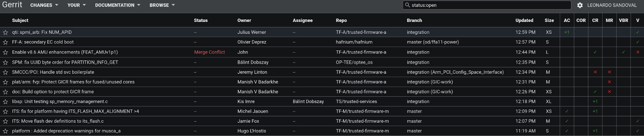Star the 'doc: Build option to protect GICR' change
The height and width of the screenshot is (136, 644).
point(5,92)
